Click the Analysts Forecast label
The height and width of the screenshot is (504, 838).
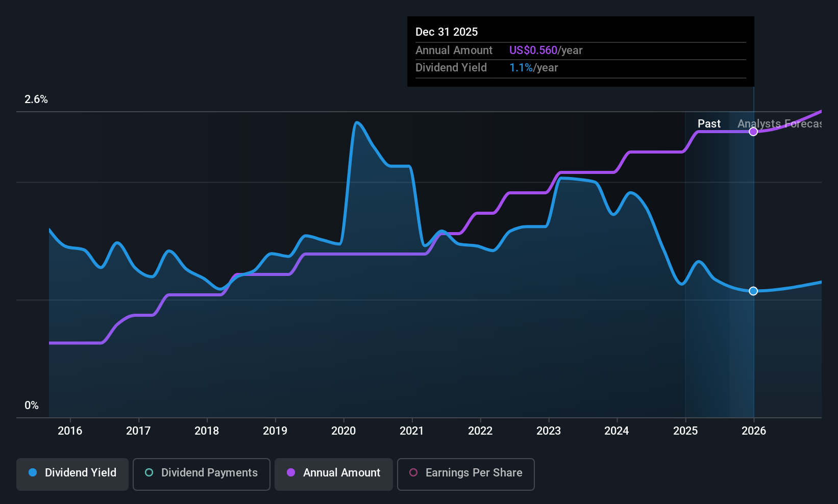[781, 123]
